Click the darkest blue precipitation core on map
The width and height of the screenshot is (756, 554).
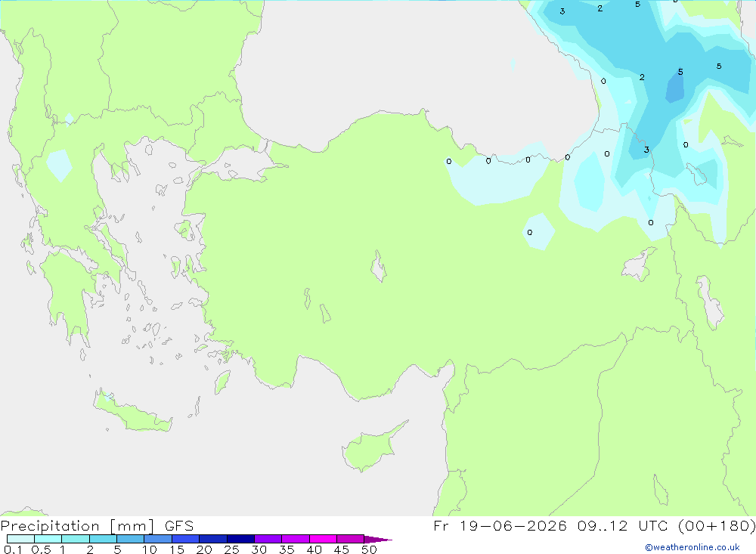click(x=675, y=88)
